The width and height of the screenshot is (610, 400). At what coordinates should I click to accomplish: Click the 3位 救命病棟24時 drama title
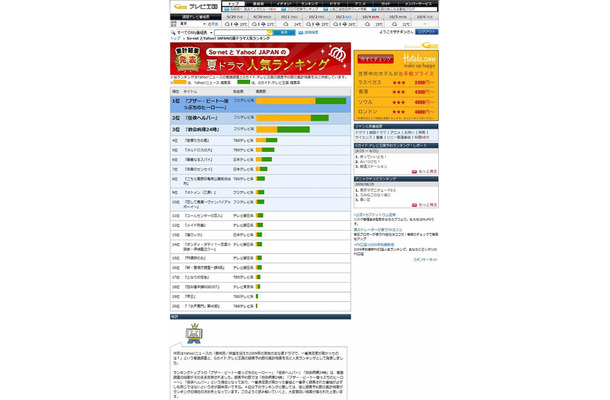pos(202,130)
